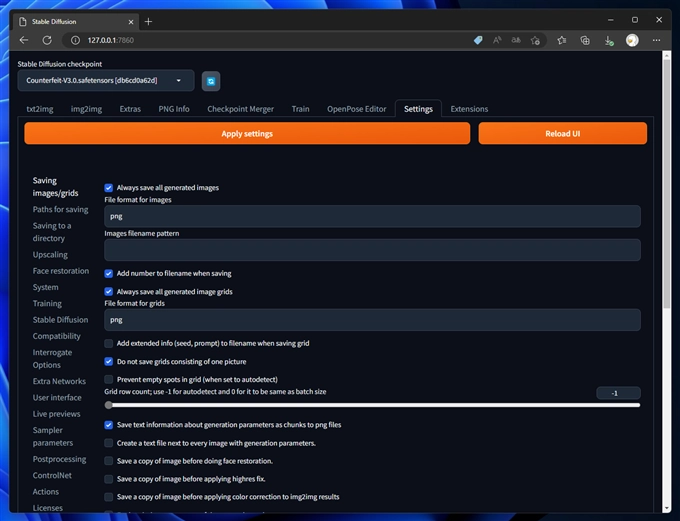
Task: Open the Extensions tab
Action: pos(469,109)
